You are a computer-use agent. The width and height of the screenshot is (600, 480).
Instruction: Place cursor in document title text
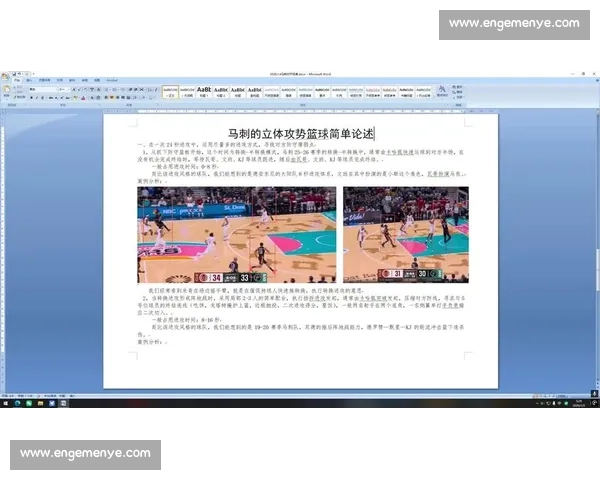301,134
